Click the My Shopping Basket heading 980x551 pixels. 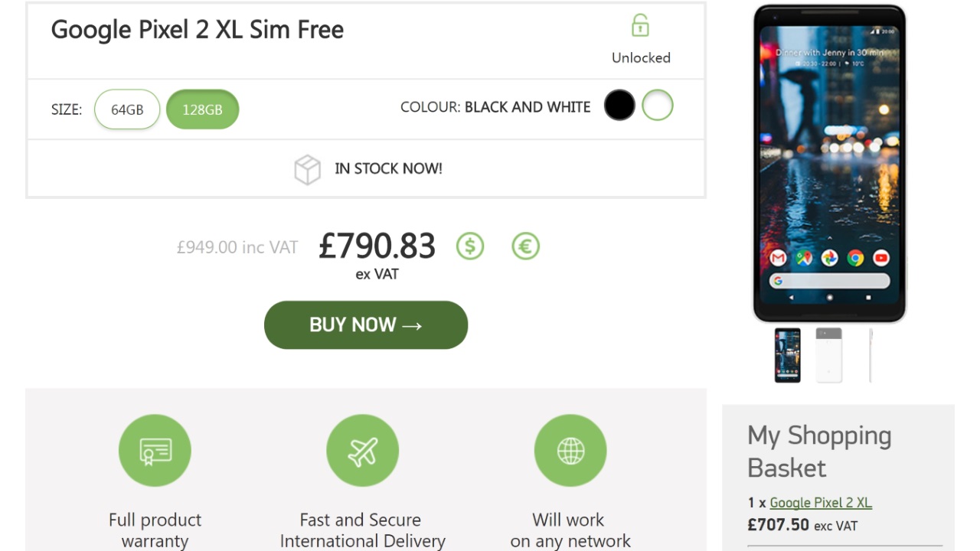coord(819,452)
